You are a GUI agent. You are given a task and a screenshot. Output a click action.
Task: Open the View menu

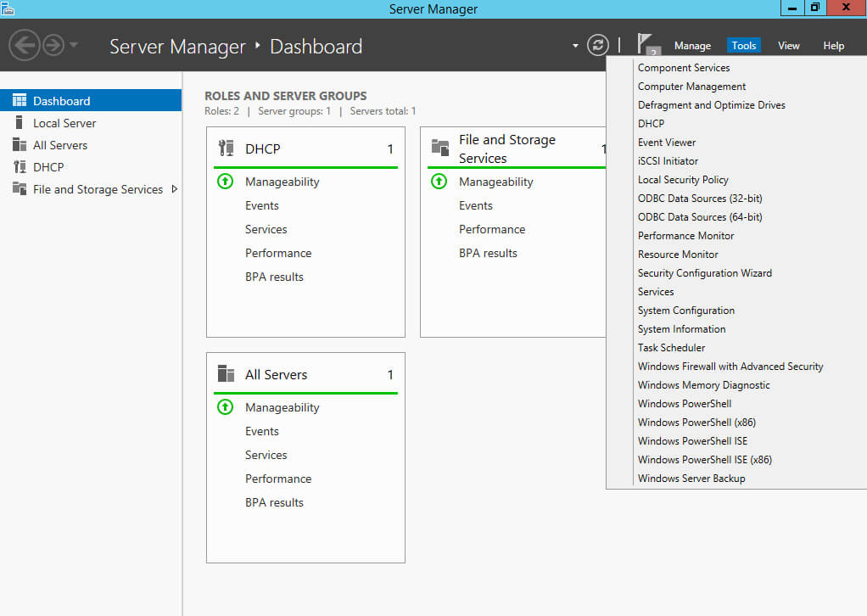coord(788,45)
